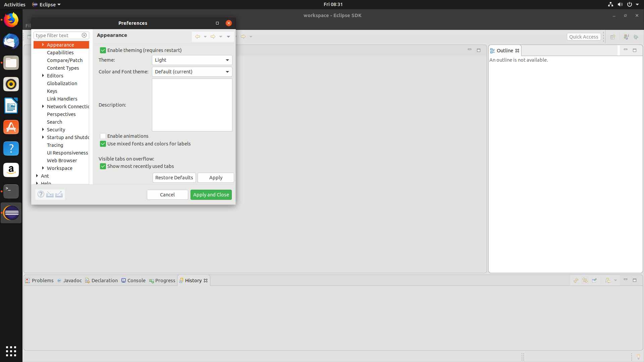Toggle Use mixed fonts and colors checkbox

click(x=103, y=144)
